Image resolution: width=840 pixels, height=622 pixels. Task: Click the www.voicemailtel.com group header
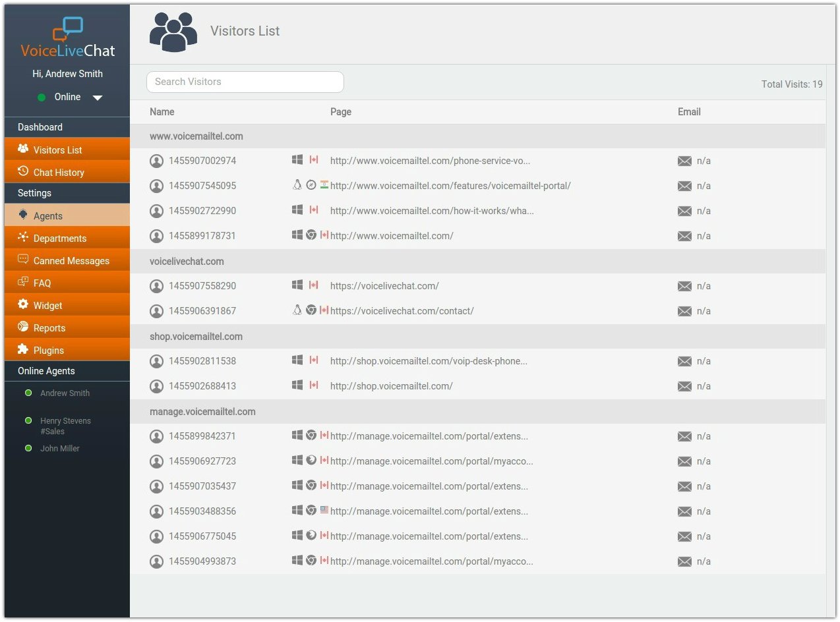(477, 136)
